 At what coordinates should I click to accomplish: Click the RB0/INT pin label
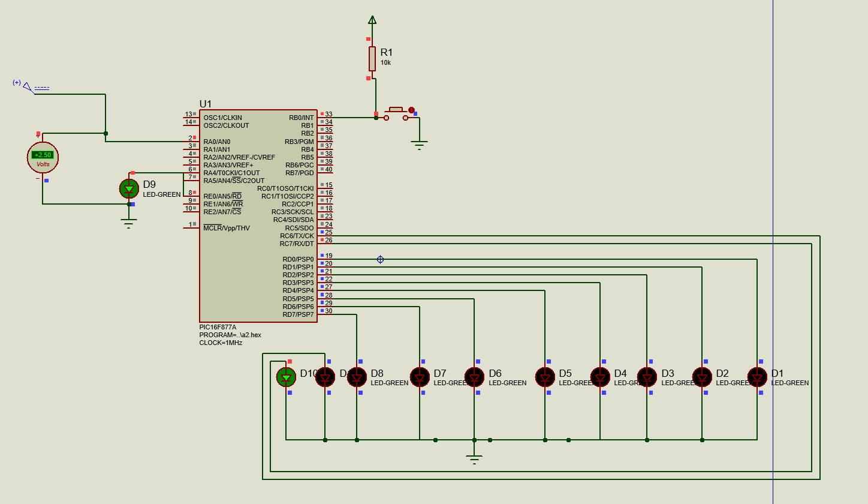pyautogui.click(x=302, y=118)
